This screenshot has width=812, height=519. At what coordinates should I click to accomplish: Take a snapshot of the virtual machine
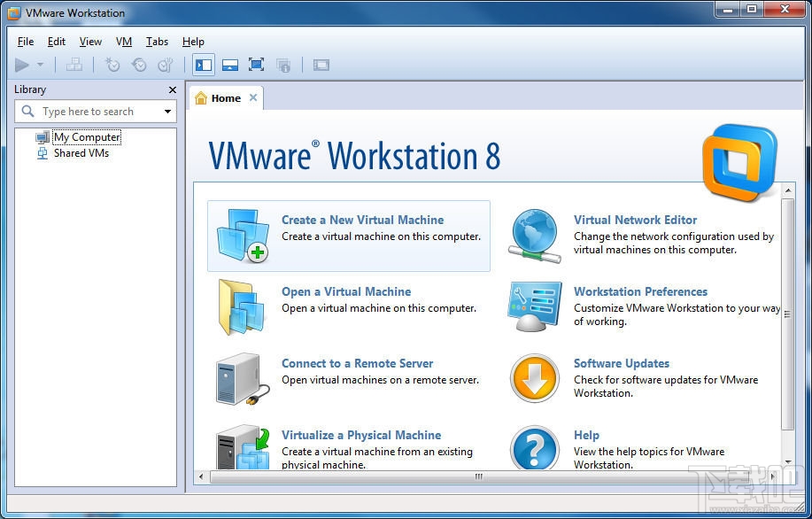pos(112,65)
